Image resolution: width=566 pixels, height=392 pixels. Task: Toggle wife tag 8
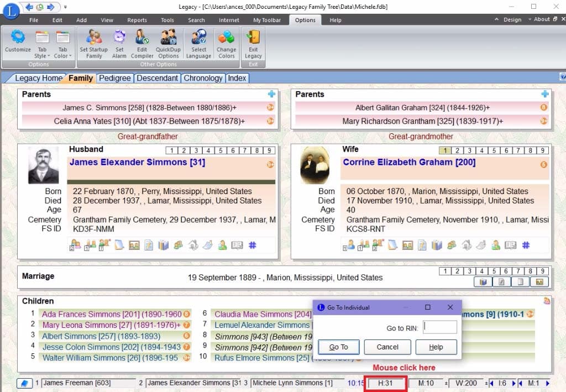click(x=530, y=150)
